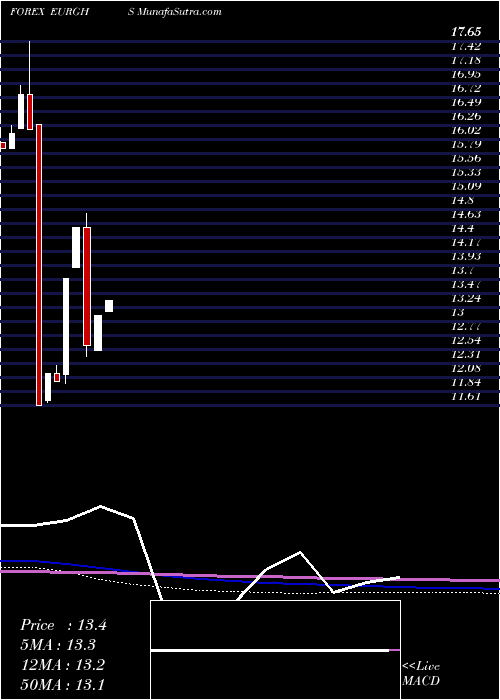Click the 16.72 price level label

tap(466, 88)
